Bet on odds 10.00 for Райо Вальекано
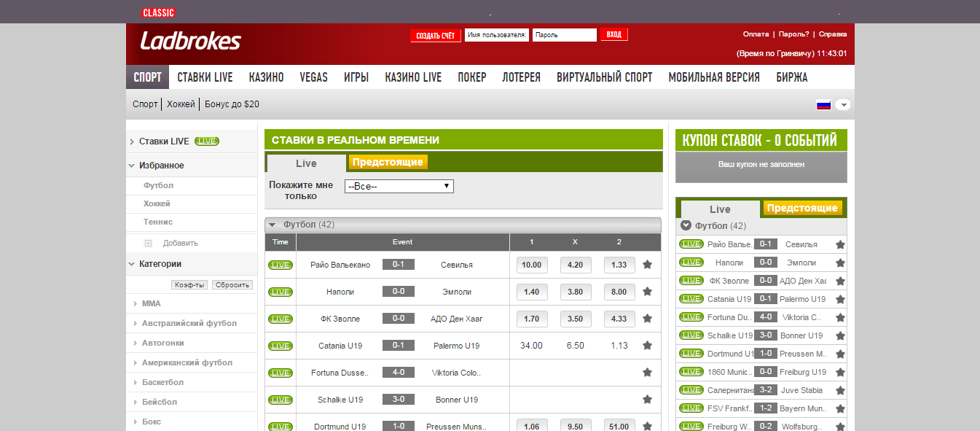Image resolution: width=980 pixels, height=431 pixels. [532, 265]
